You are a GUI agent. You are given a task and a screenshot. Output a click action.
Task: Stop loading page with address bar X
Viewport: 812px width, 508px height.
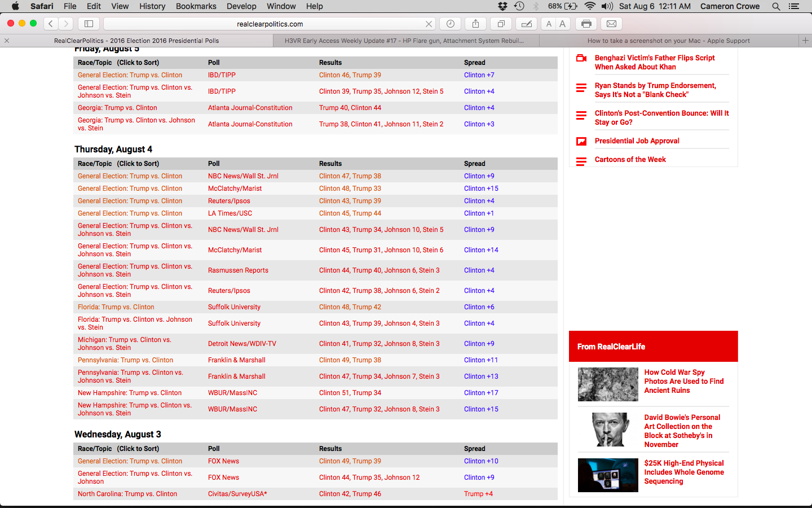tap(429, 24)
